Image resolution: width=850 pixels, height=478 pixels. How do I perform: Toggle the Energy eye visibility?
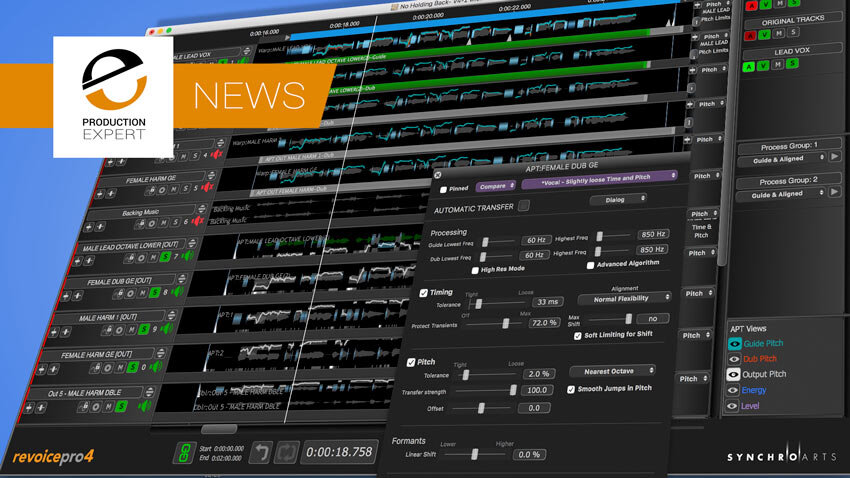click(732, 390)
